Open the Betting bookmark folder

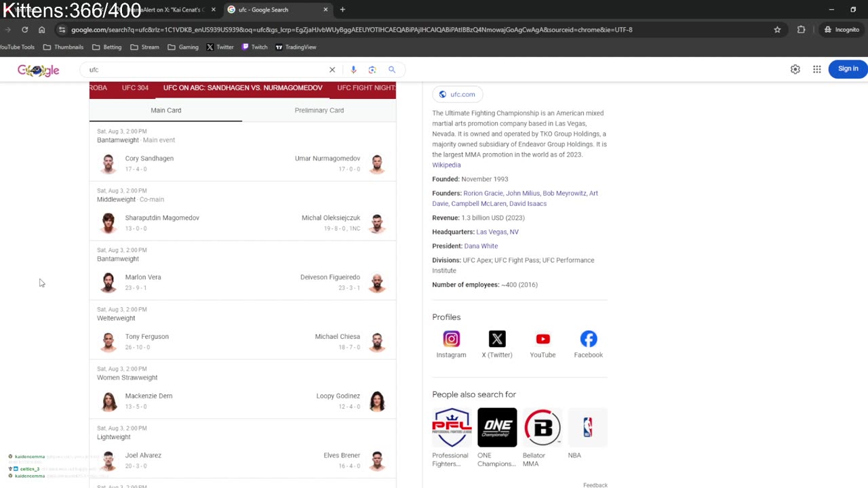107,47
